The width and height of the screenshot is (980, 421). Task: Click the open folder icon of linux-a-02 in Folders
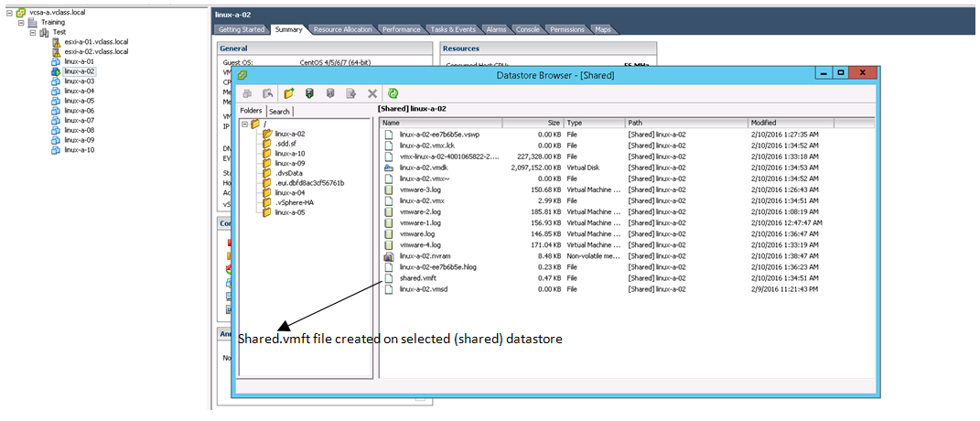point(267,134)
